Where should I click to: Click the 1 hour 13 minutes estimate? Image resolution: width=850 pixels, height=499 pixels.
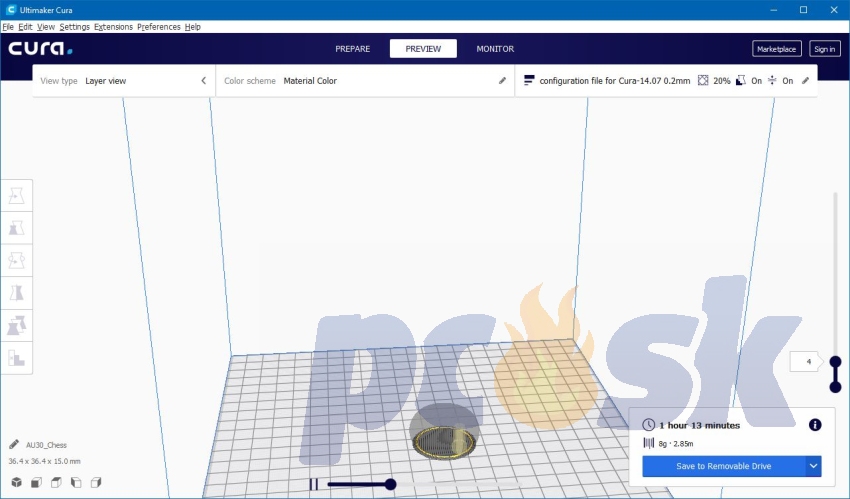coord(699,425)
